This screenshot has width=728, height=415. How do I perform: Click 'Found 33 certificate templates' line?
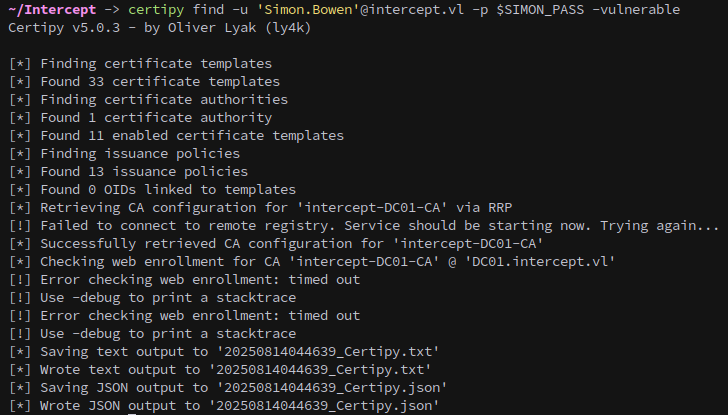pos(160,82)
